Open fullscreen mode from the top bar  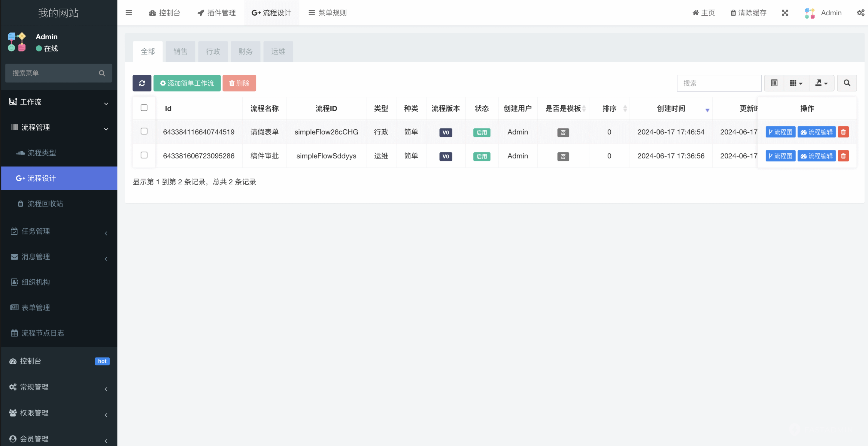click(785, 13)
